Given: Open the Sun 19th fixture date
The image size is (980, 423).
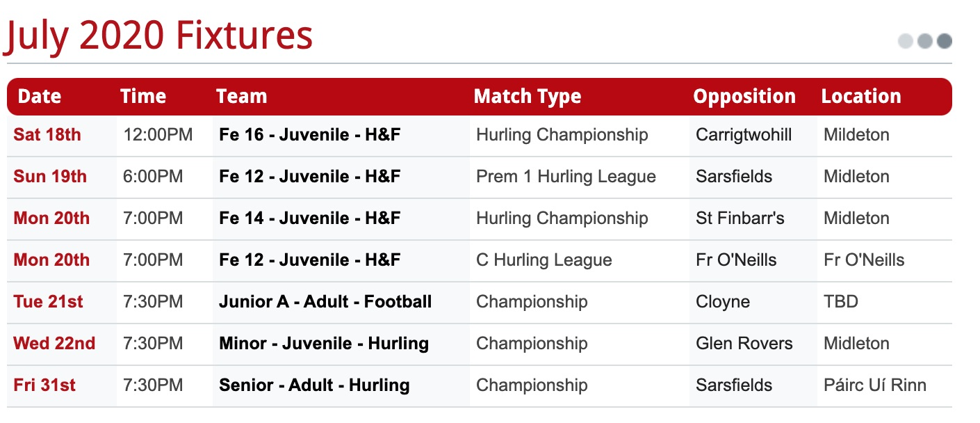Looking at the screenshot, I should (x=50, y=177).
